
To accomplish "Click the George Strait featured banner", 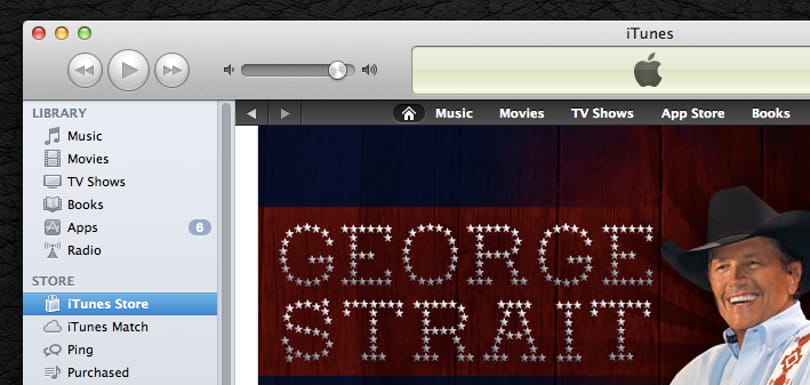I will click(x=534, y=255).
